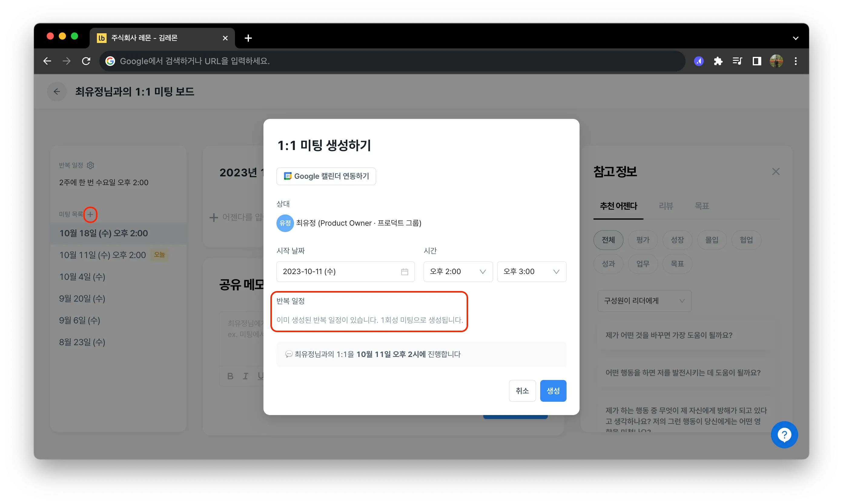Open the 구성원이 리더에게 dropdown

[644, 301]
